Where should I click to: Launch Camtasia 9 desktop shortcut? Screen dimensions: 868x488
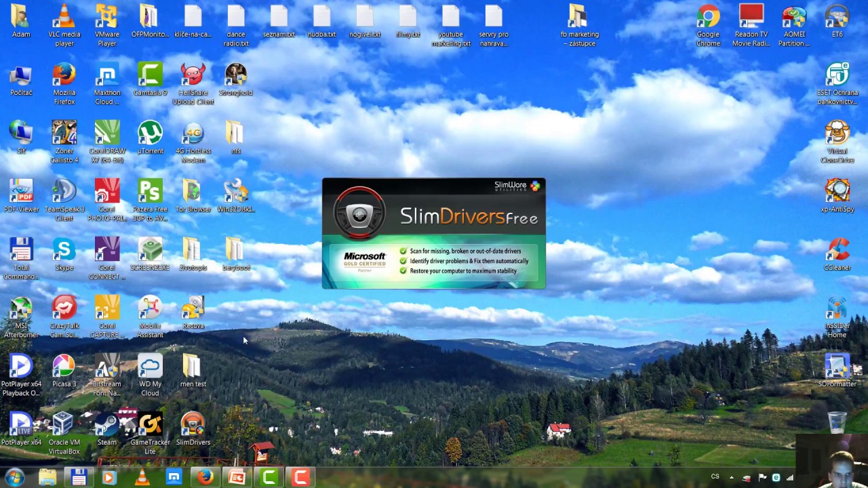click(150, 80)
